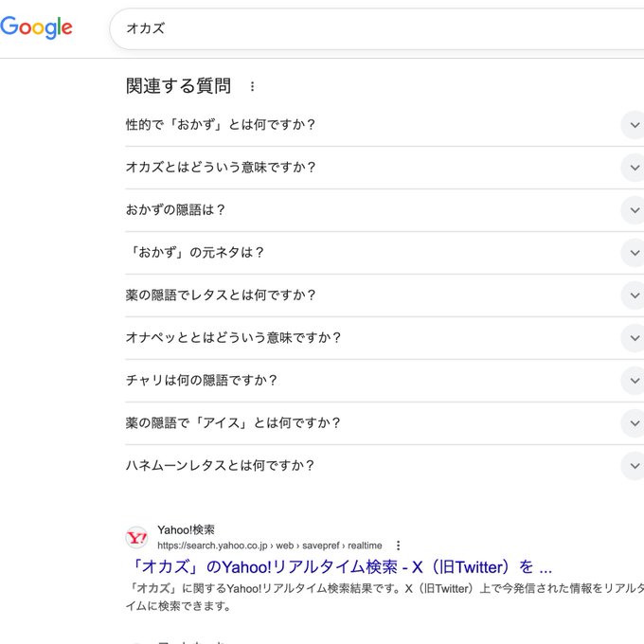Open the three-dot menu beside the Yahoo URL

[x=399, y=546]
